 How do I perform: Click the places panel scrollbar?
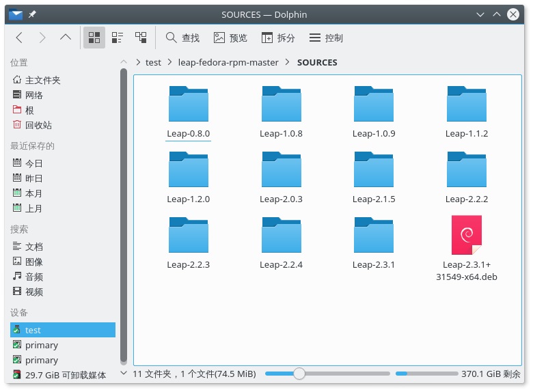124,216
